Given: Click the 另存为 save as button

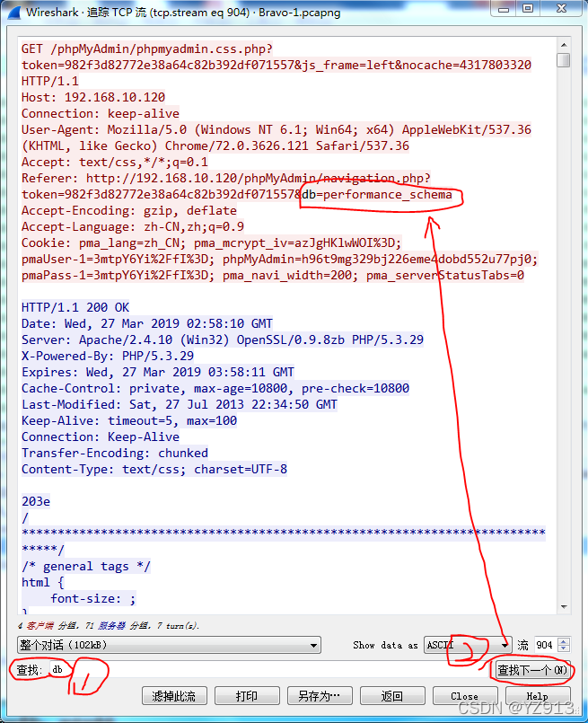Looking at the screenshot, I should (320, 695).
